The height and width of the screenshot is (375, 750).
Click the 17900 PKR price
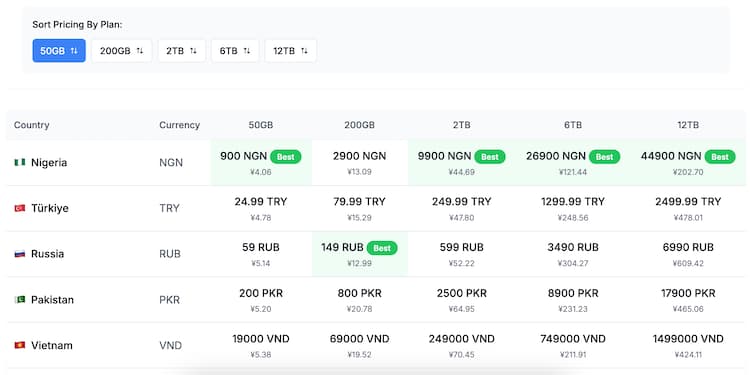pos(688,293)
